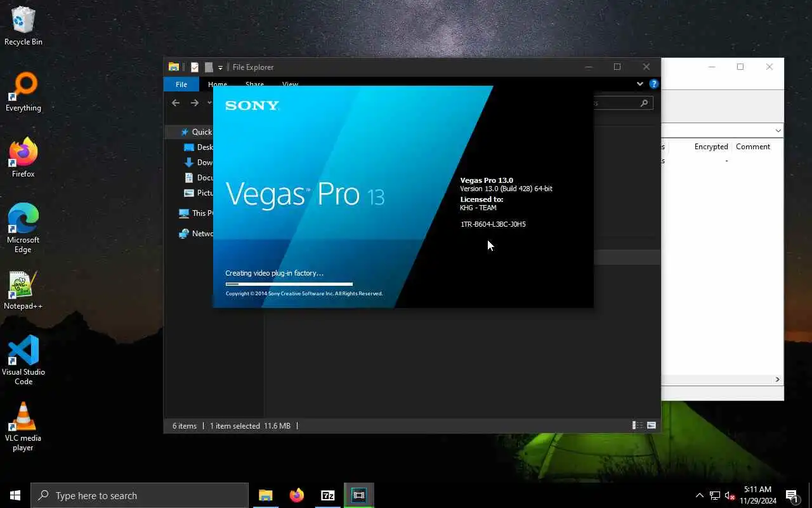
Task: Switch to 7-Zip on the taskbar
Action: (328, 495)
